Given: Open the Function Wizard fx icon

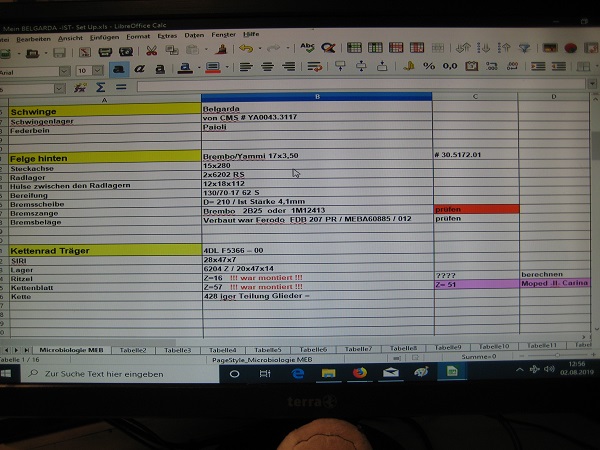Looking at the screenshot, I should click(x=80, y=88).
